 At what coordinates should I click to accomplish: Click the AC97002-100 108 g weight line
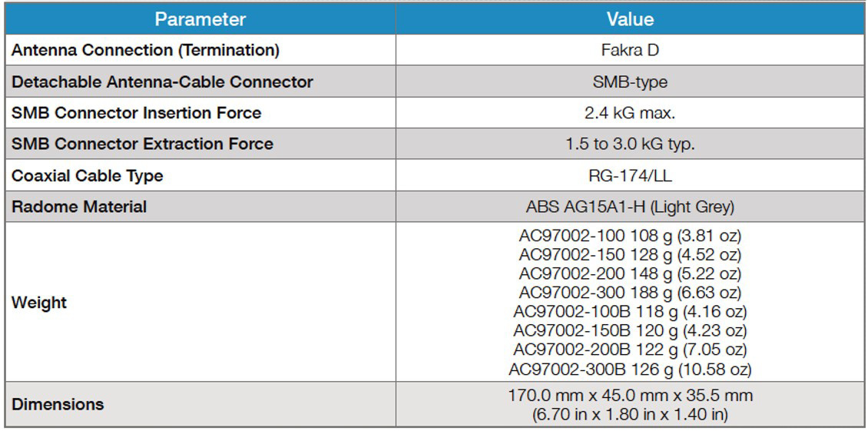pos(630,235)
